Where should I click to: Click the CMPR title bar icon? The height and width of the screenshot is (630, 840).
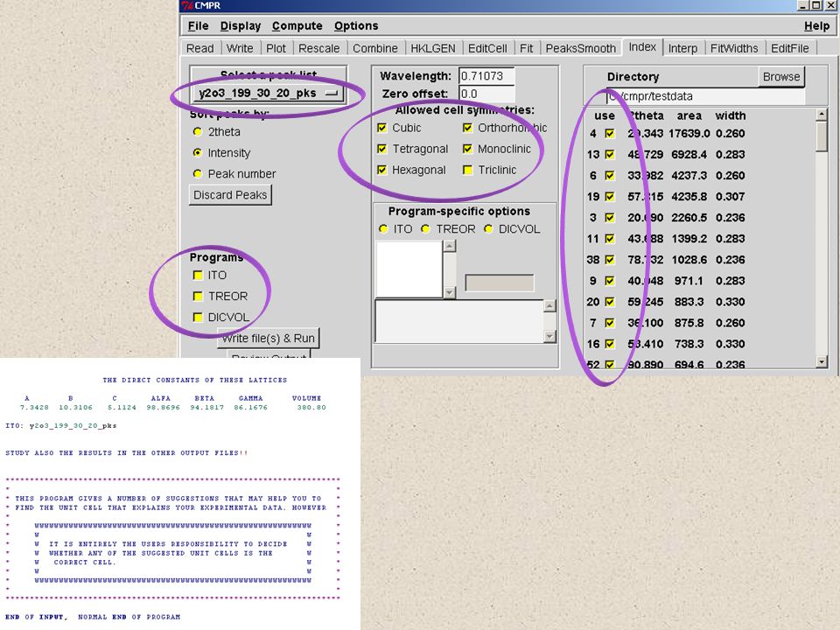[x=187, y=5]
